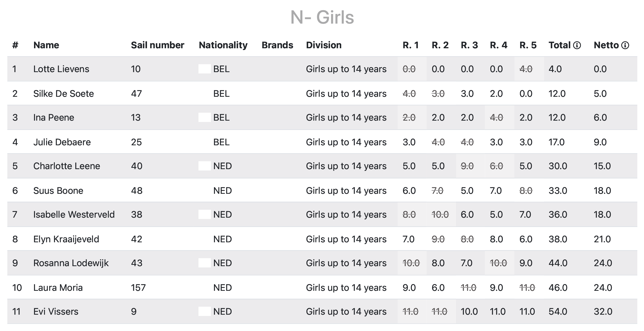Image resolution: width=644 pixels, height=331 pixels.
Task: Click the flag beside NED for Charlotte Leene
Action: click(x=205, y=166)
